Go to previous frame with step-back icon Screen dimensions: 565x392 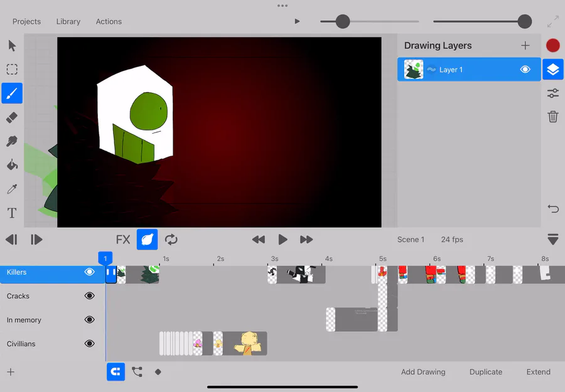tap(11, 240)
